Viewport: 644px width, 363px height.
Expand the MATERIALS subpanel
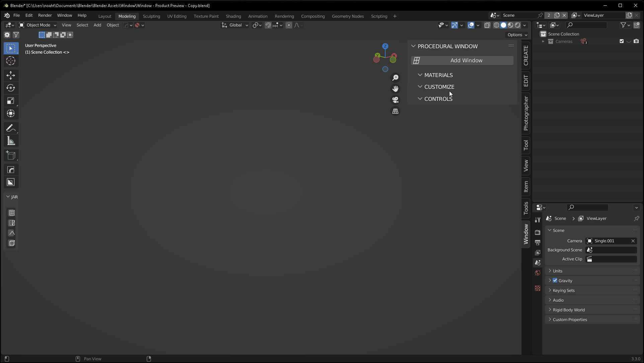[x=438, y=75]
